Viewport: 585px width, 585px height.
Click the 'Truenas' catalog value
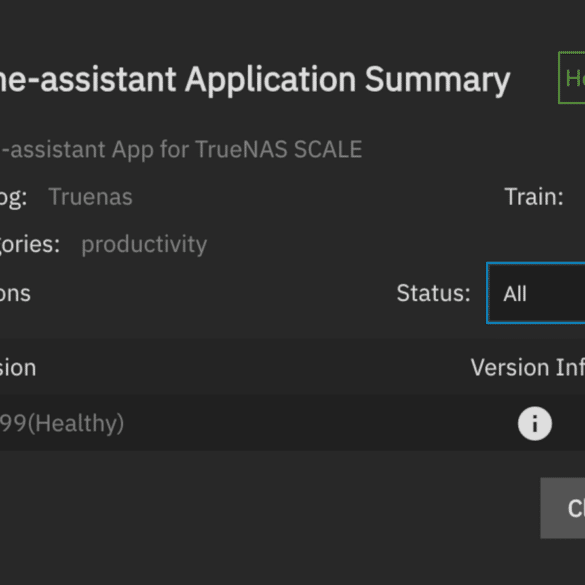[x=90, y=196]
